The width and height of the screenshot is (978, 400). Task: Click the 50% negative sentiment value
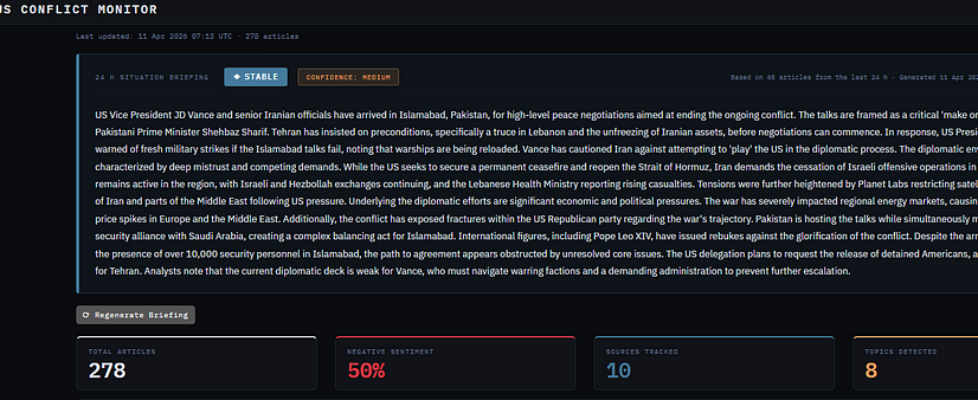point(366,371)
